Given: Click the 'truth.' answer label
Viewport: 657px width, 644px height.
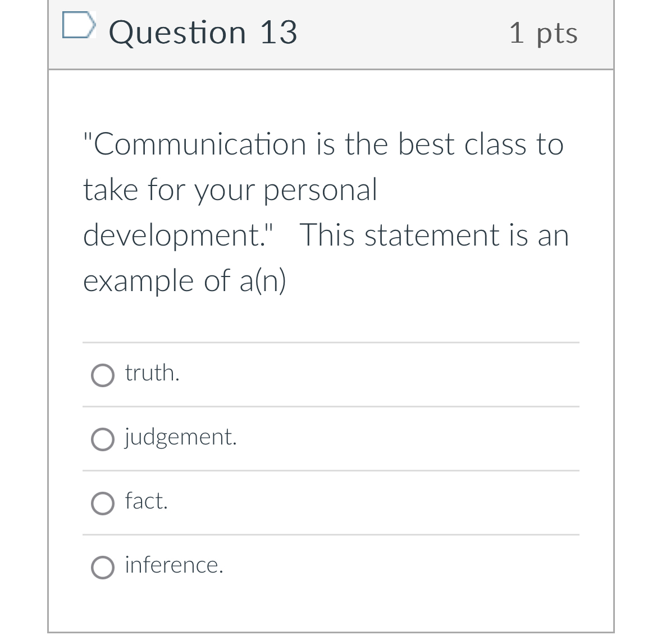Looking at the screenshot, I should pos(151,373).
